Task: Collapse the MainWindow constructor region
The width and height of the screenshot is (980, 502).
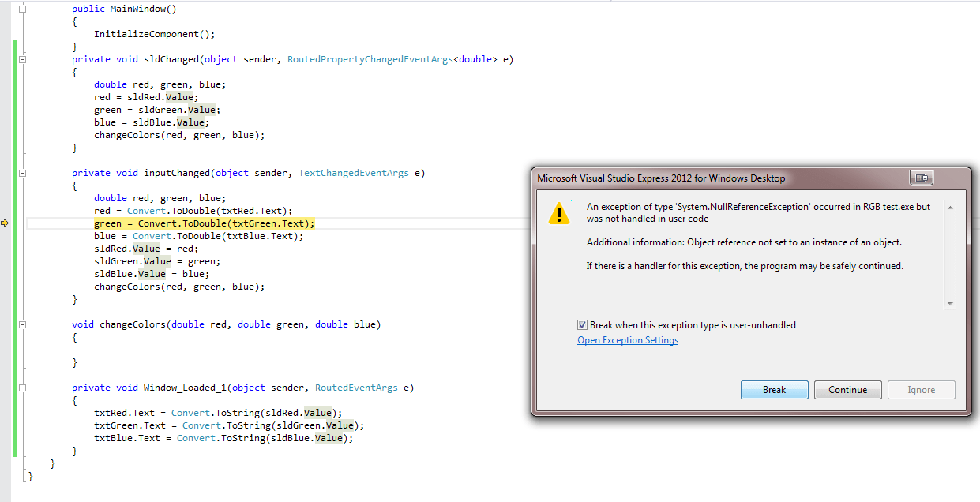Action: click(22, 9)
